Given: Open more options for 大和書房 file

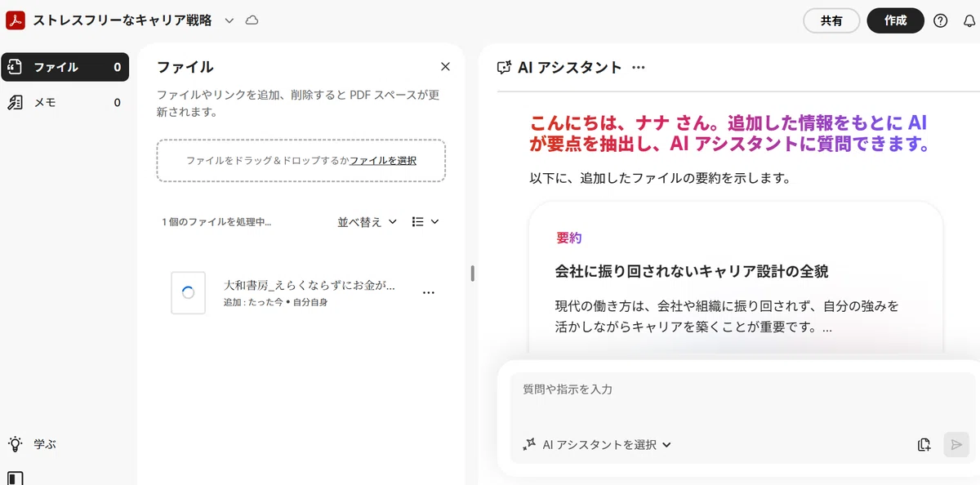Looking at the screenshot, I should 429,292.
